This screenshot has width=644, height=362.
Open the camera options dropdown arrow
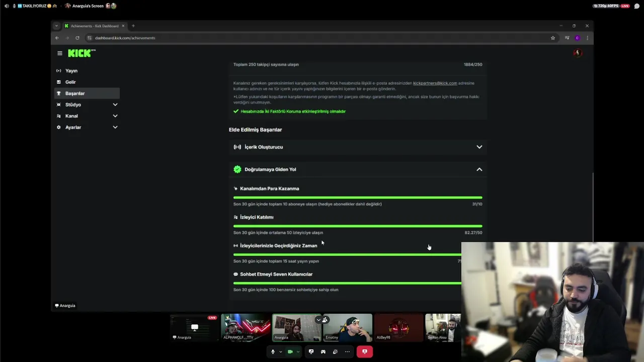click(x=297, y=352)
